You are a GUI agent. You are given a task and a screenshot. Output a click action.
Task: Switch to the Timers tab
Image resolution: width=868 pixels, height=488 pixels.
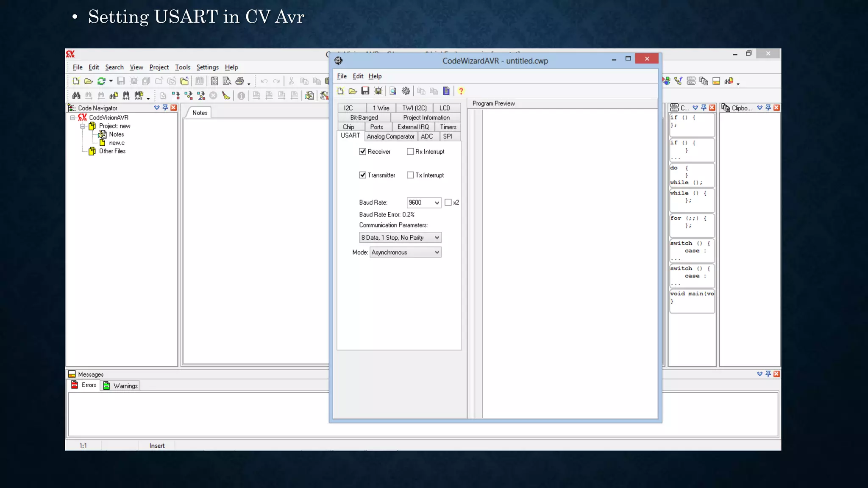(448, 127)
